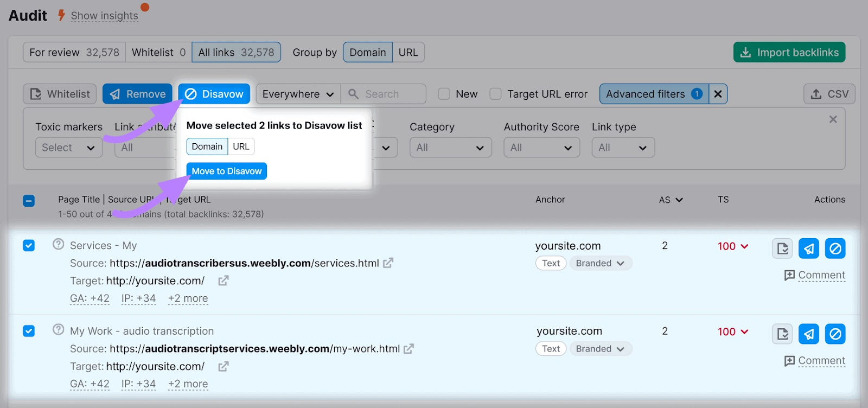Select the All links tab

click(x=236, y=53)
